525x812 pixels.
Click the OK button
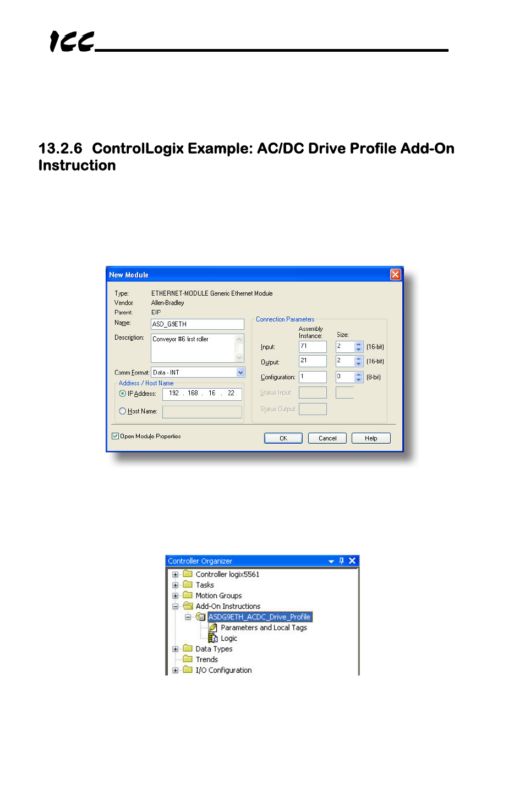[x=283, y=438]
